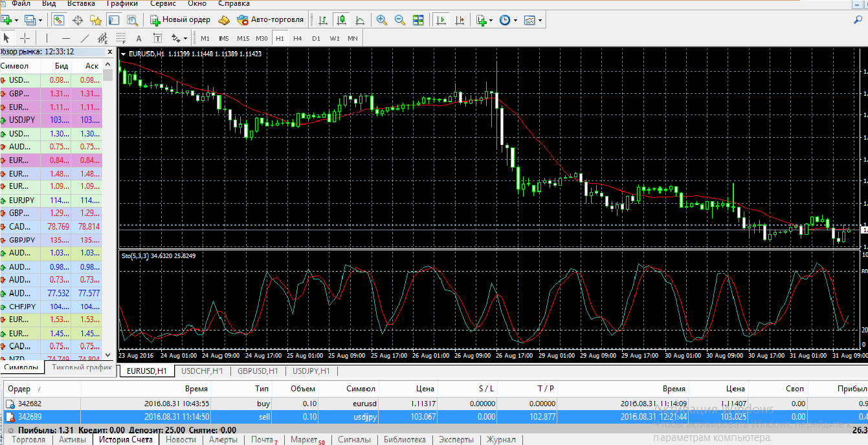Toggle the Авто-торговля button
This screenshot has width=868, height=445.
271,20
